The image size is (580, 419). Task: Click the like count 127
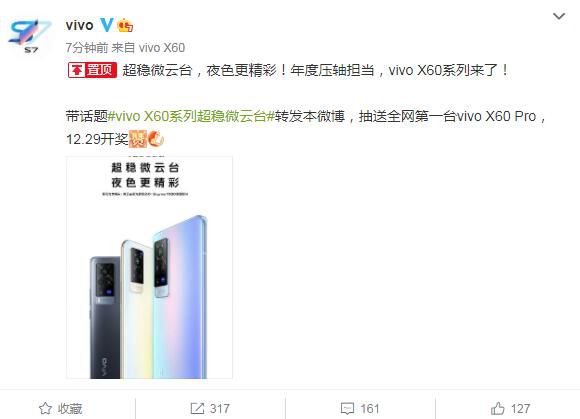[520, 409]
